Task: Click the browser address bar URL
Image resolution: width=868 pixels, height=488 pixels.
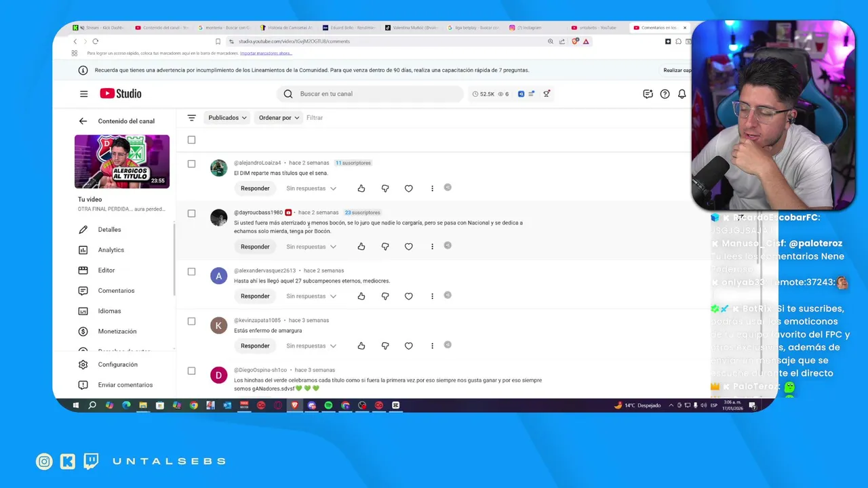Action: tap(294, 41)
